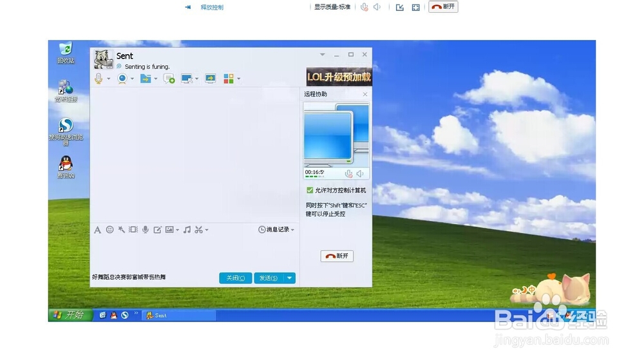Image resolution: width=644 pixels, height=362 pixels.
Task: Change the 显示质量:标准 display quality
Action: [332, 7]
